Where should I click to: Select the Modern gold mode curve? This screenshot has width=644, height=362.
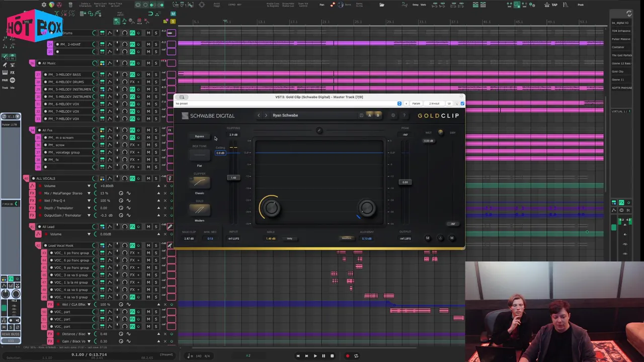point(200,210)
